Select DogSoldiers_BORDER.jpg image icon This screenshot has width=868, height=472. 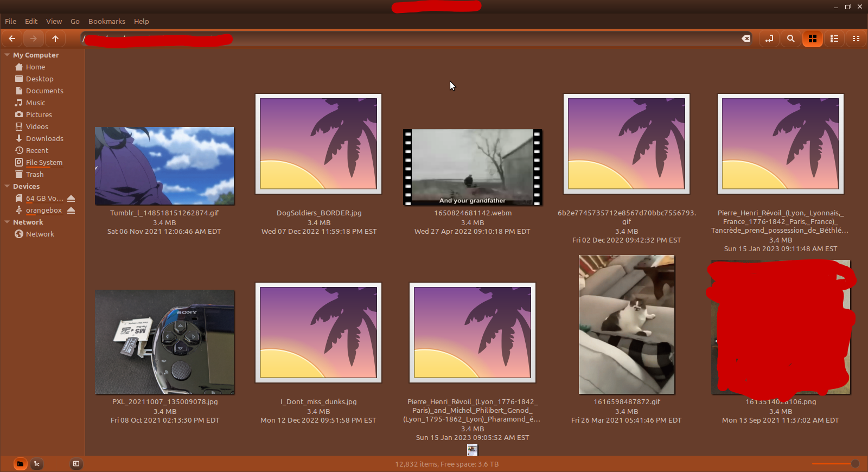(x=318, y=144)
